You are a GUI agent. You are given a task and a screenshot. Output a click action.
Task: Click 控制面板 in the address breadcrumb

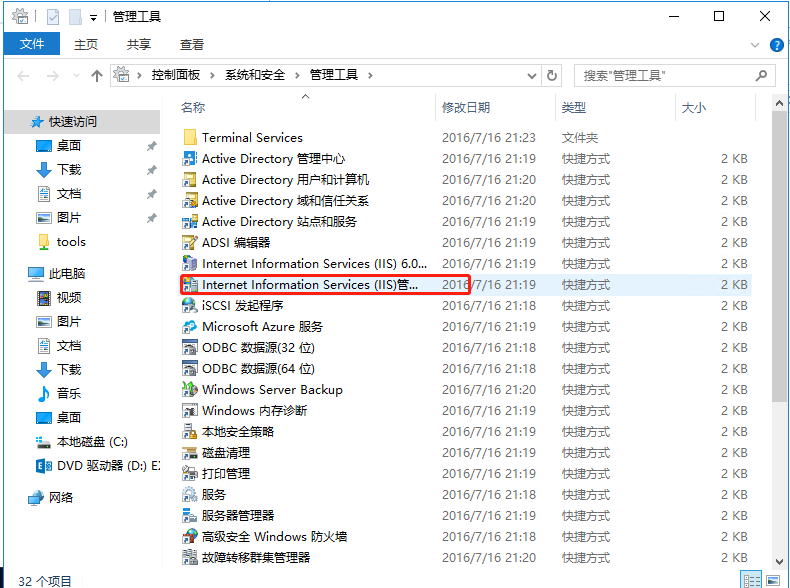[176, 75]
